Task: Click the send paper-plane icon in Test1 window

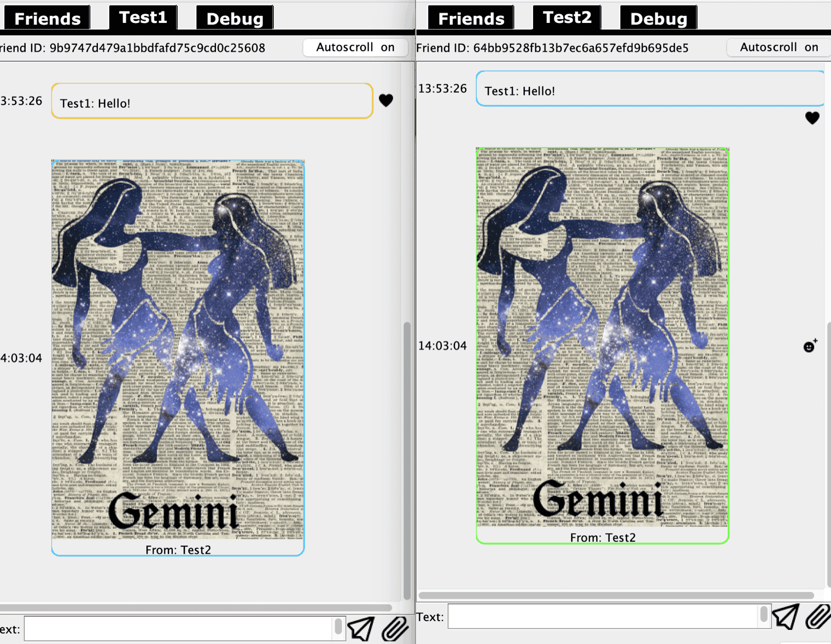Action: [x=361, y=628]
